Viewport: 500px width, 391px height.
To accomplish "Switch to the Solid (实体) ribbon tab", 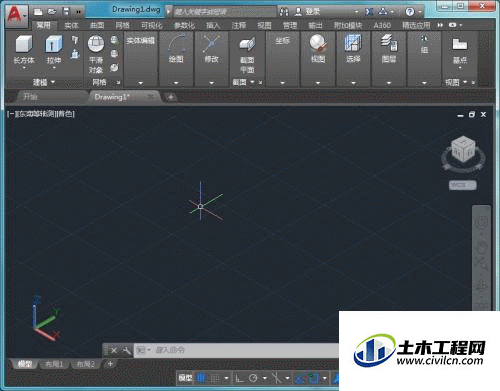I will [x=71, y=25].
